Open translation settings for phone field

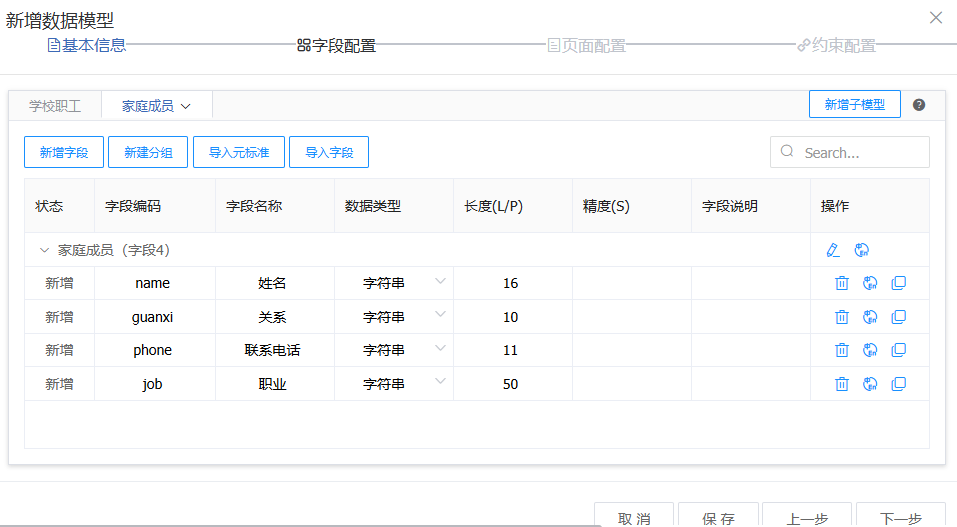[870, 350]
